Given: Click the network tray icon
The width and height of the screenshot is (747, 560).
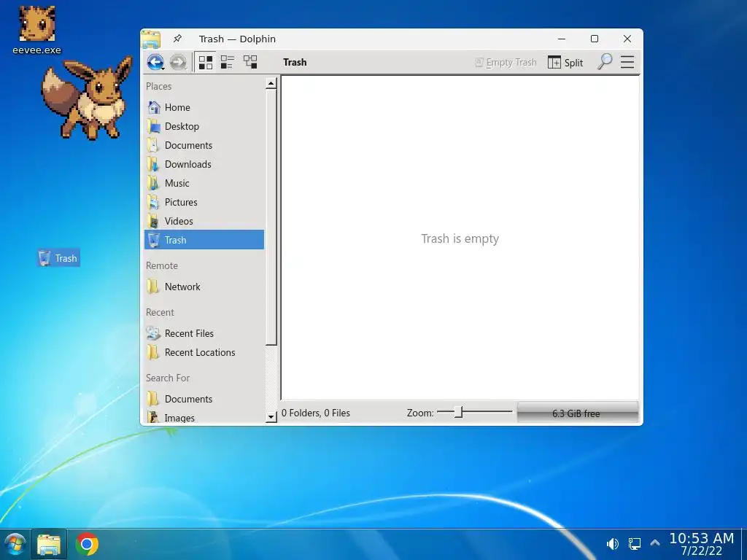Looking at the screenshot, I should click(635, 544).
